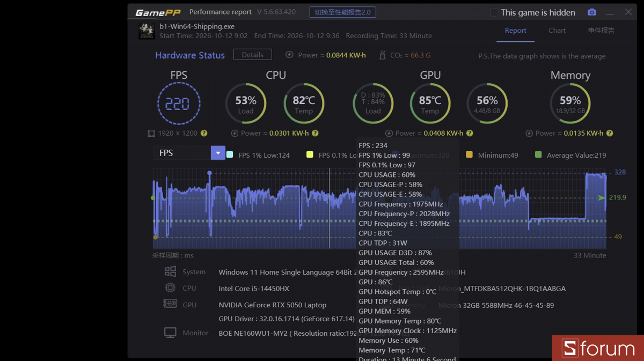Viewport: 644px width, 361px height.
Task: Click the orange Minimum legend swatch
Action: [x=469, y=154]
